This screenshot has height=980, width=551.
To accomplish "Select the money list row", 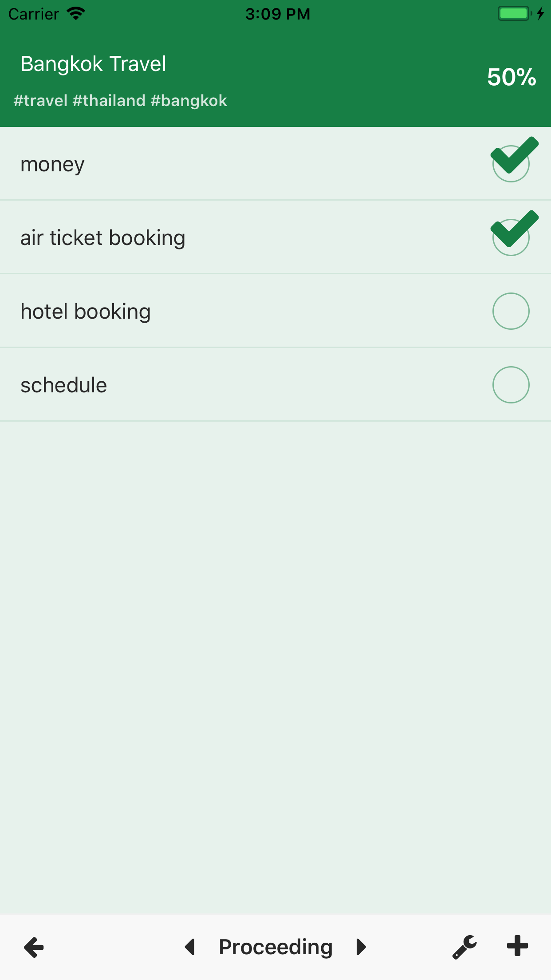I will click(222, 164).
